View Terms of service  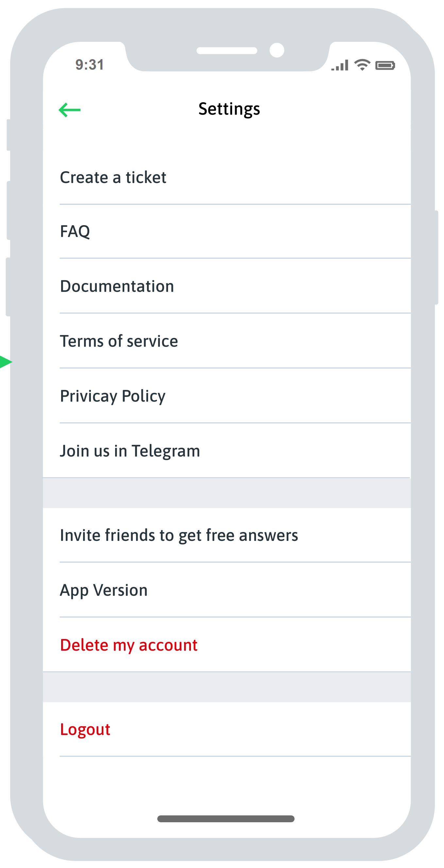point(119,341)
